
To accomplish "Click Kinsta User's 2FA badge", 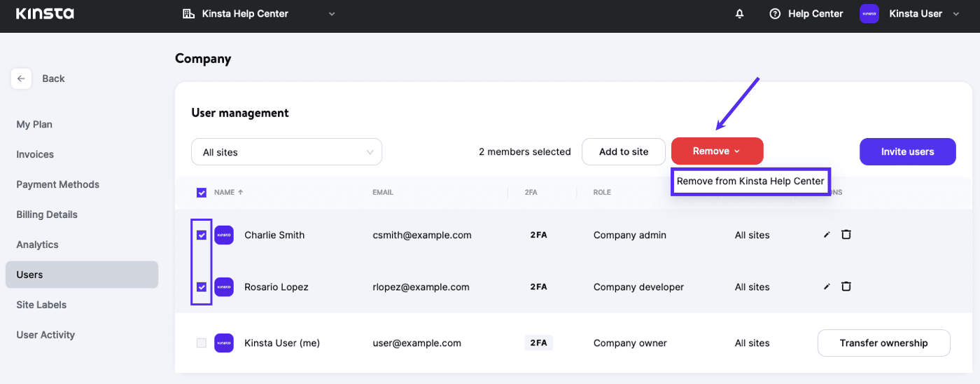I will click(x=538, y=343).
